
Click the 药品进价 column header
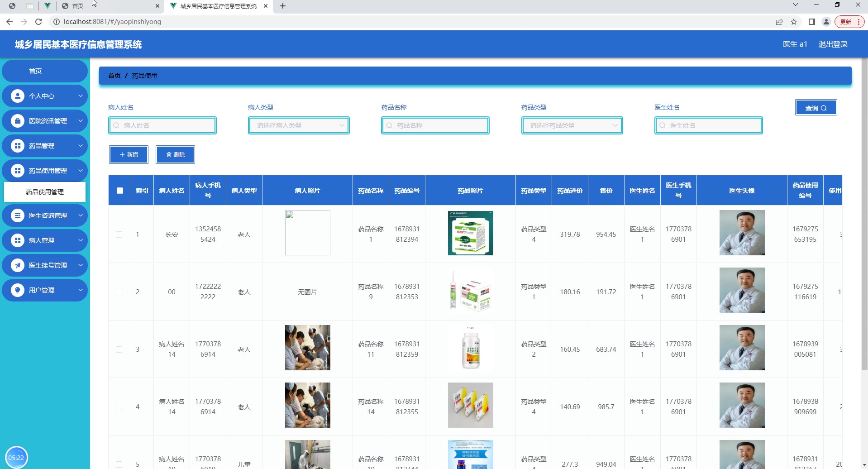click(x=570, y=191)
